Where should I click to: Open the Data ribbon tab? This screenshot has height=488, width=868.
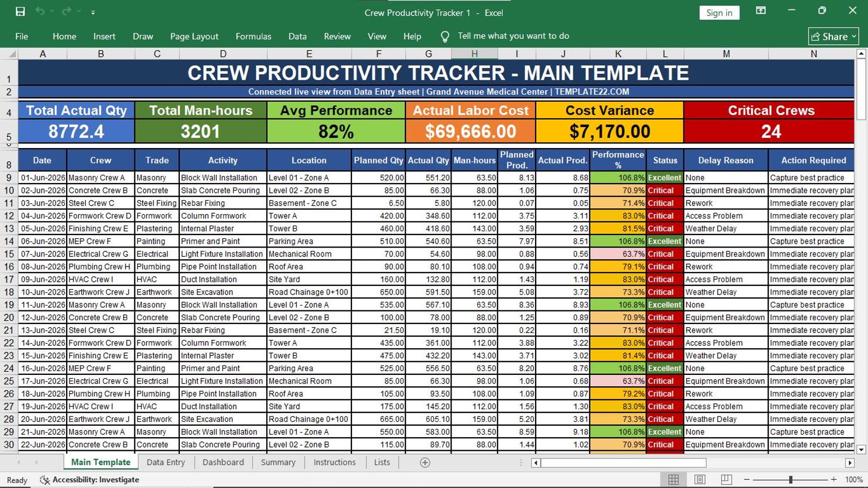point(297,36)
